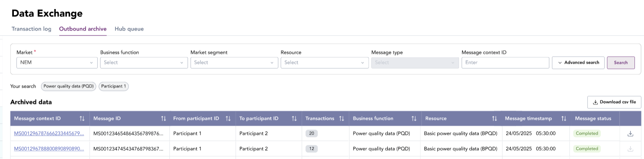
Task: Switch to Transaction log tab
Action: (32, 29)
